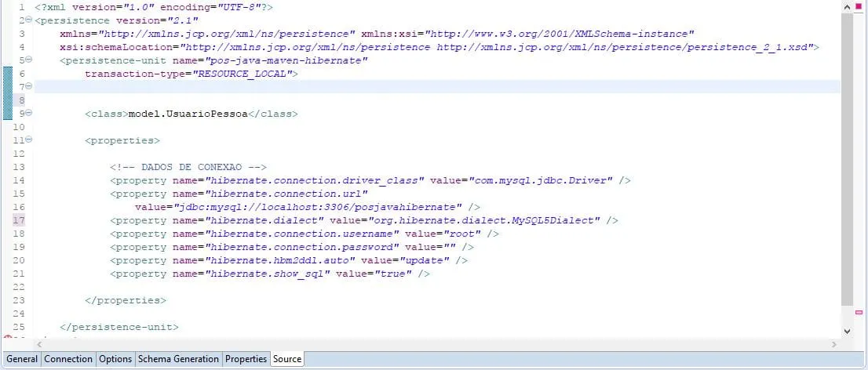Click the hibernate.connection.driver_class property line
This screenshot has width=868, height=370.
pyautogui.click(x=370, y=180)
